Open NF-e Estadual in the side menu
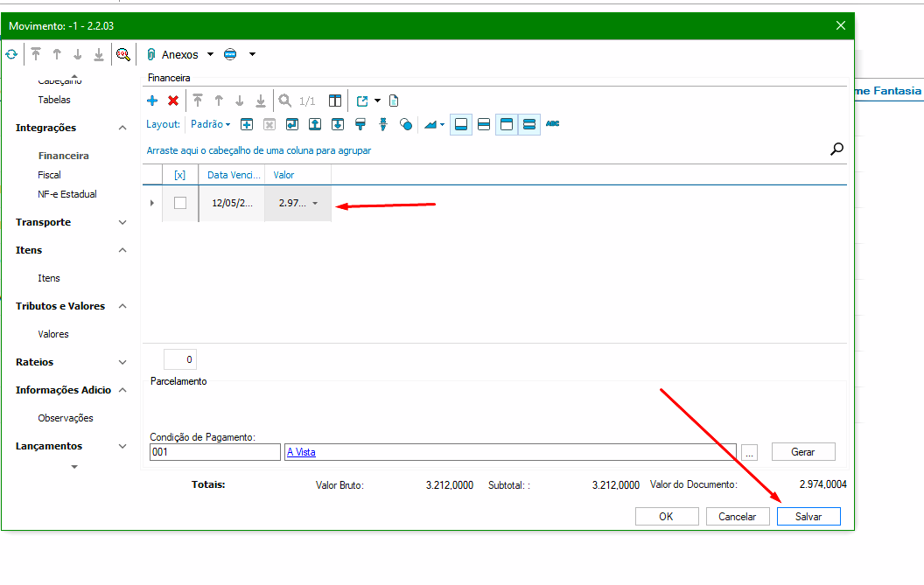924x585 pixels. (67, 194)
